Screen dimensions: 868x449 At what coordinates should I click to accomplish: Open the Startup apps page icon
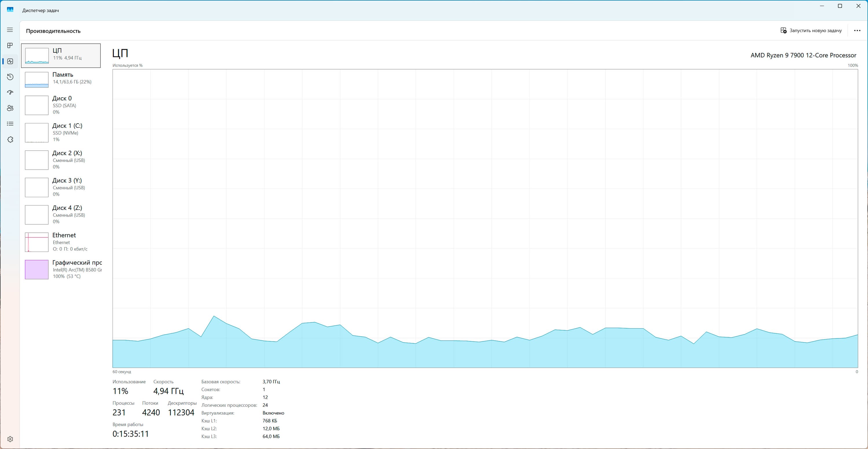(x=10, y=92)
